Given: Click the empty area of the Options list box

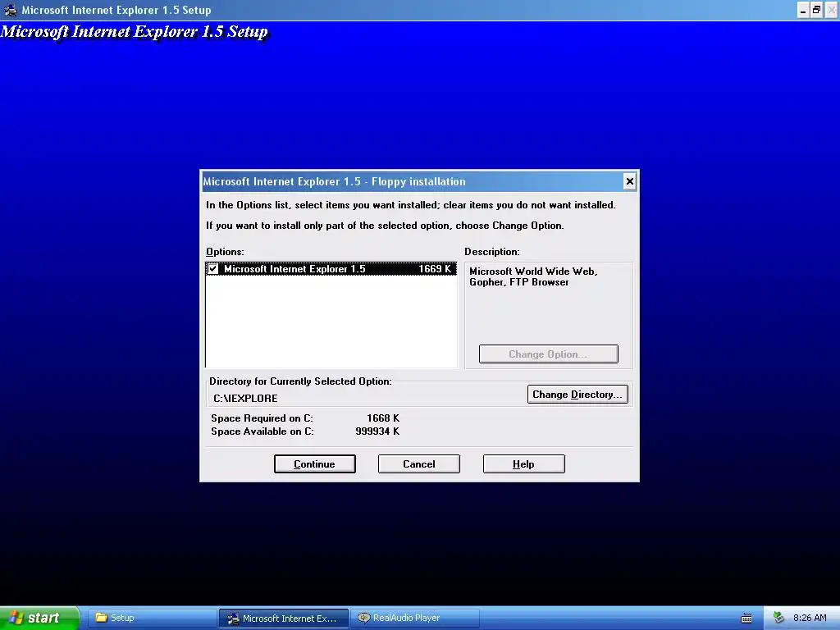Looking at the screenshot, I should coord(331,322).
